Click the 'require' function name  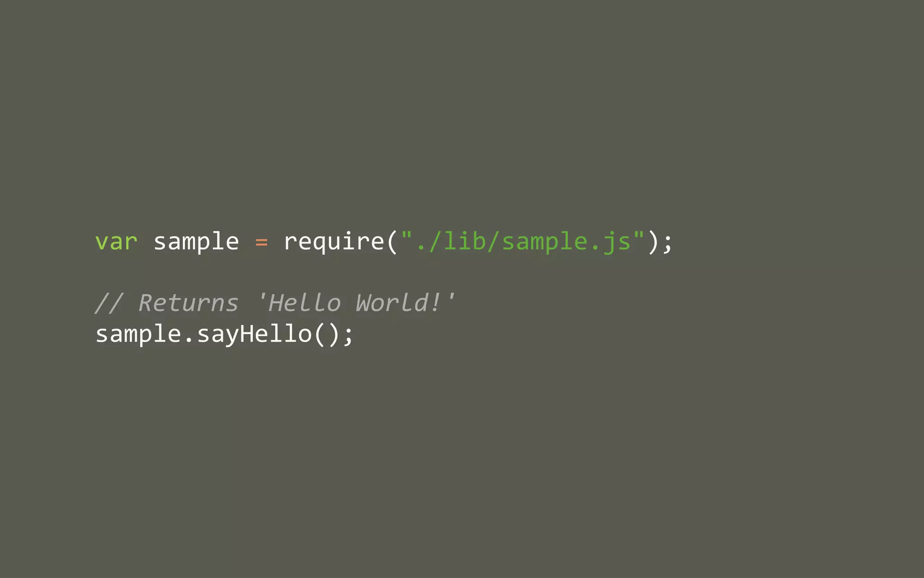pos(334,242)
